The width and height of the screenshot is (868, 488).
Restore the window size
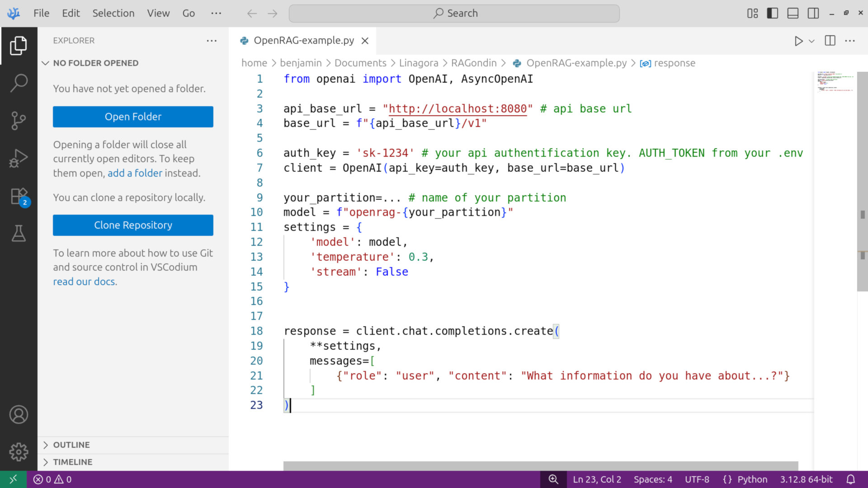[846, 13]
